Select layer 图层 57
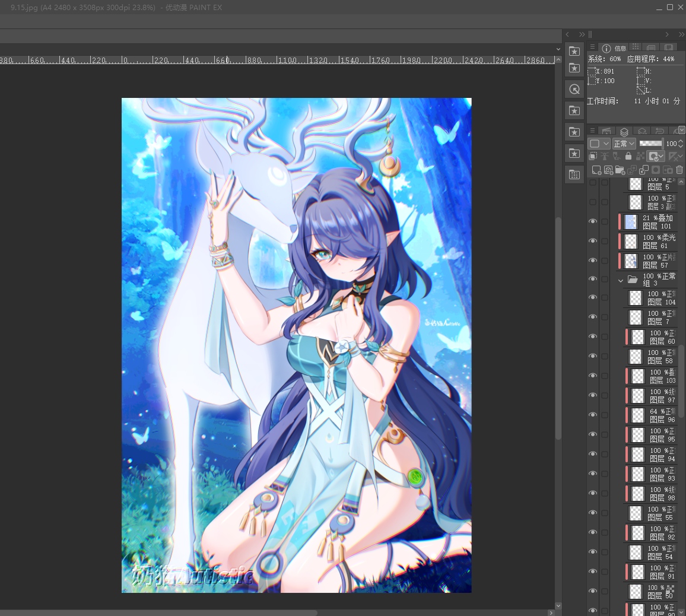Image resolution: width=686 pixels, height=616 pixels. point(649,261)
